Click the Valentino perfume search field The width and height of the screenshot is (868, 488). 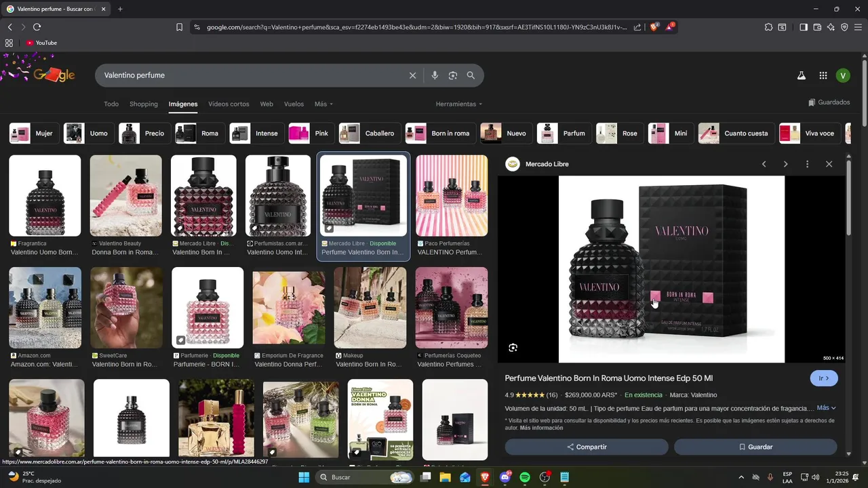tap(251, 75)
